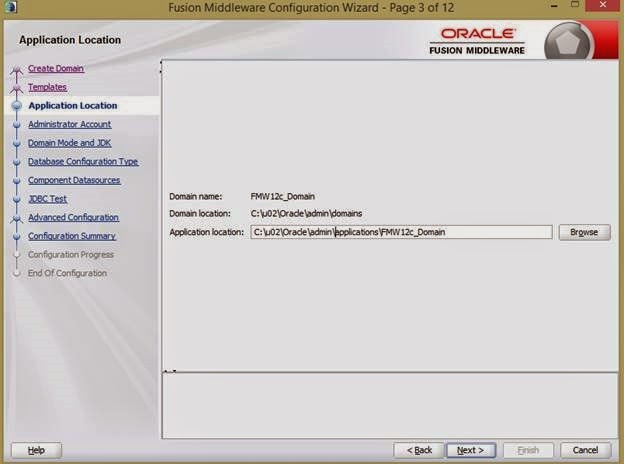Click the Application location text field
The width and height of the screenshot is (624, 464).
(401, 232)
